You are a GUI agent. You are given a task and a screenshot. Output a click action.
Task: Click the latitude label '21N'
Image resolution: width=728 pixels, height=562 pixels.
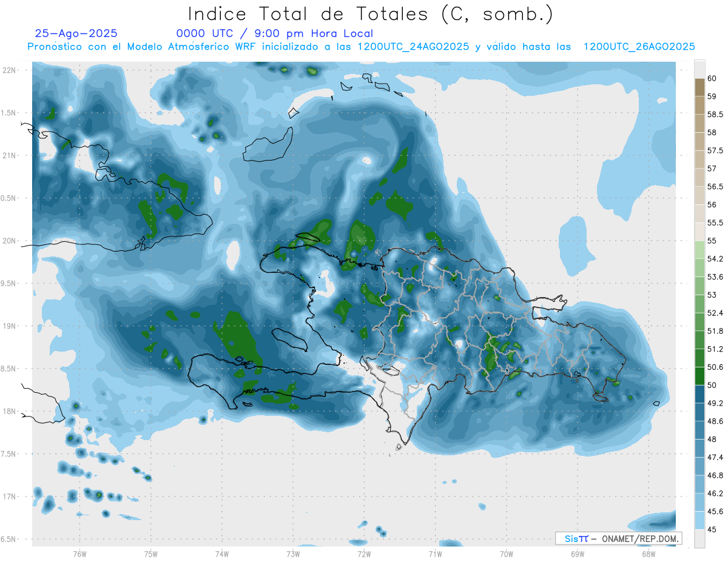tap(9, 156)
